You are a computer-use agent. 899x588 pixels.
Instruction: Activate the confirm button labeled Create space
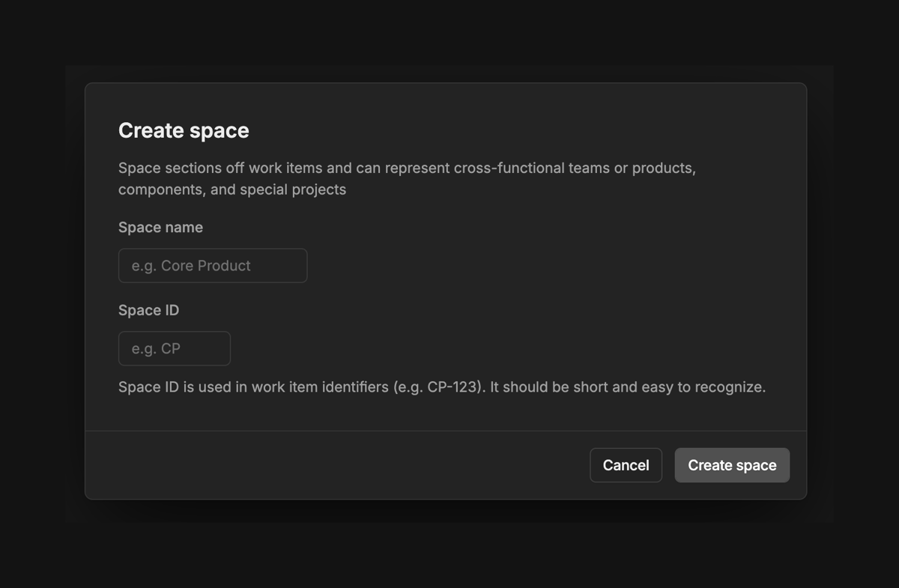click(732, 464)
